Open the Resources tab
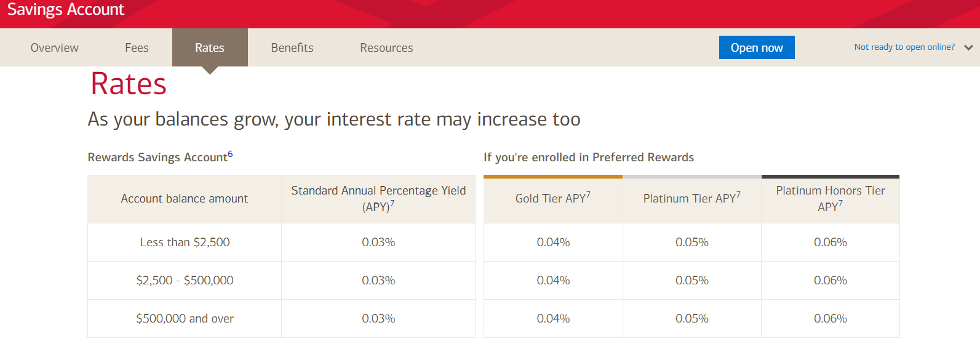The width and height of the screenshot is (980, 341). pos(386,48)
